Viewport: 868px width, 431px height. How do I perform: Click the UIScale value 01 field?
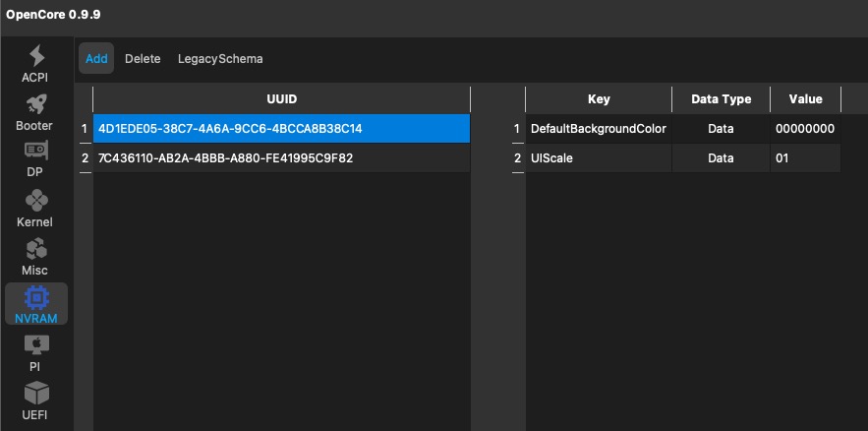[x=805, y=157]
